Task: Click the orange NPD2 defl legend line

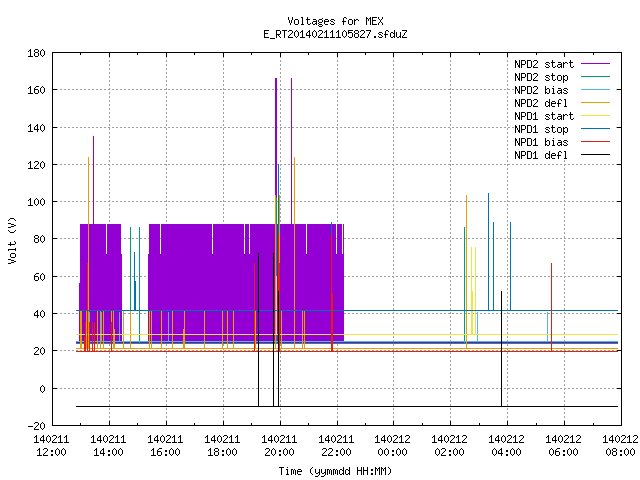Action: click(x=595, y=103)
